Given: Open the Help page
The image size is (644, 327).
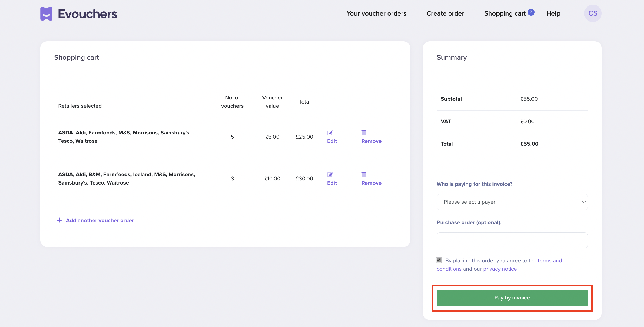Looking at the screenshot, I should click(x=553, y=13).
